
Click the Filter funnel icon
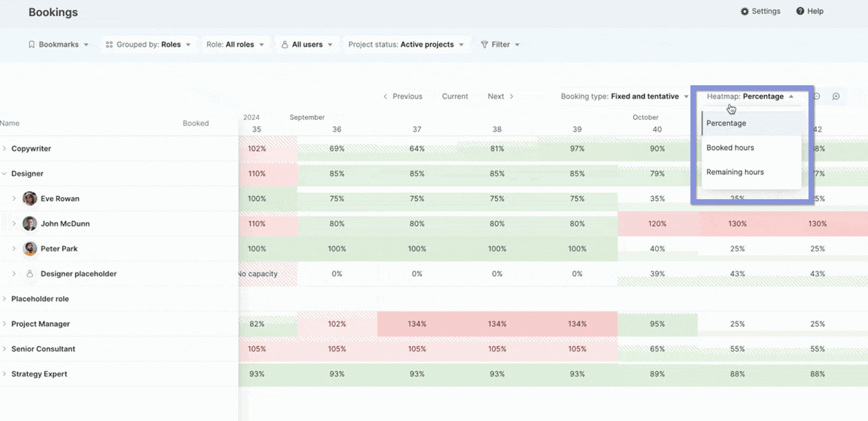pyautogui.click(x=484, y=45)
